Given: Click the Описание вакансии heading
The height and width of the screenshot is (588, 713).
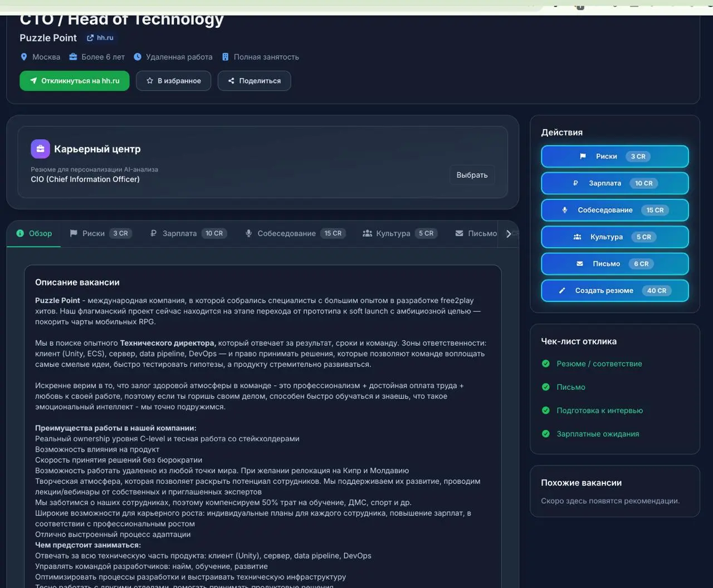Looking at the screenshot, I should click(77, 282).
